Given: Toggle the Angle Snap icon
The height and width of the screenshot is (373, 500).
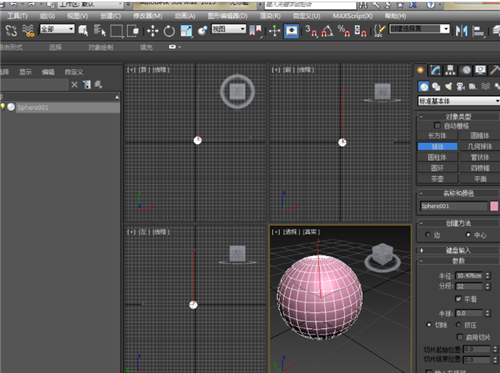Looking at the screenshot, I should point(328,31).
